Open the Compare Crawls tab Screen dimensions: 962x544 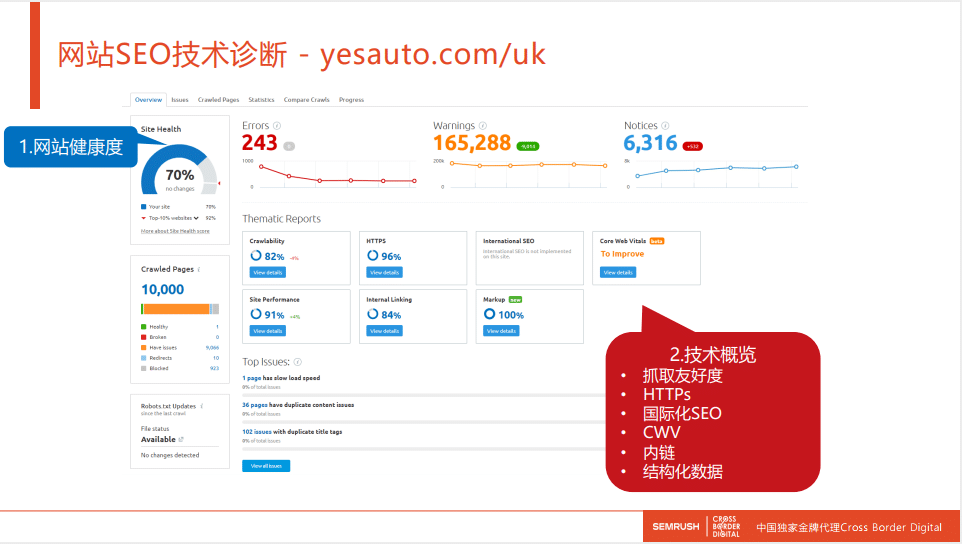point(306,100)
